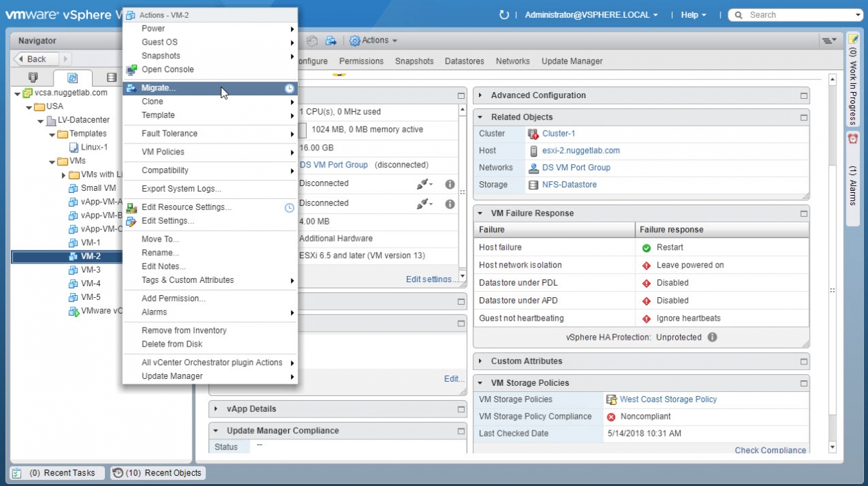868x486 pixels.
Task: Open the Administrator@VSPHERE.LOCAL user dropdown
Action: 591,14
